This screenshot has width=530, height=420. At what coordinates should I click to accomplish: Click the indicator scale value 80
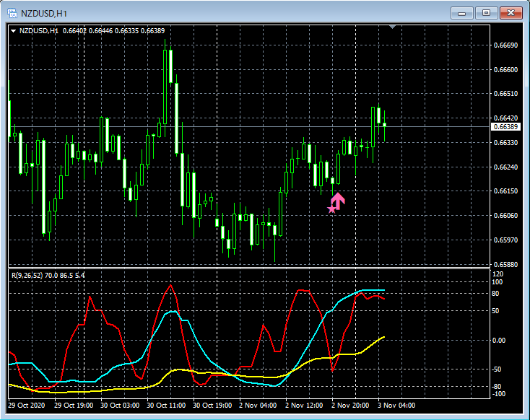[495, 294]
